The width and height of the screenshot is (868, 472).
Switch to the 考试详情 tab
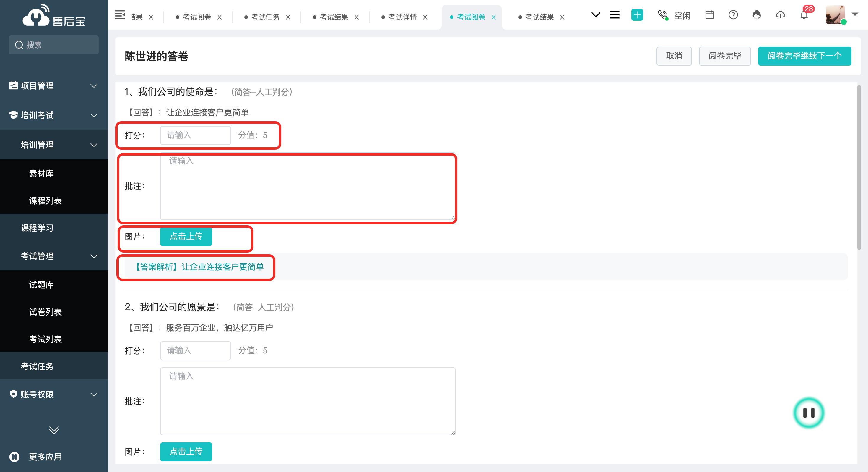pyautogui.click(x=402, y=17)
